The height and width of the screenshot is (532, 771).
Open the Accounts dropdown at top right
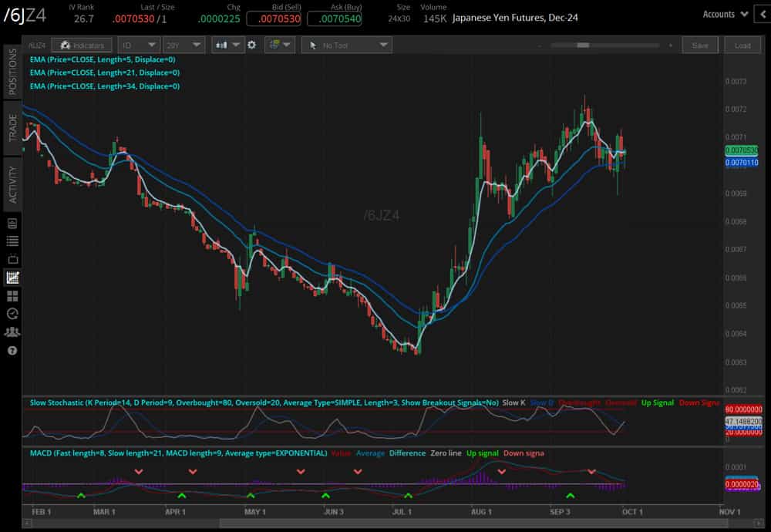(723, 13)
